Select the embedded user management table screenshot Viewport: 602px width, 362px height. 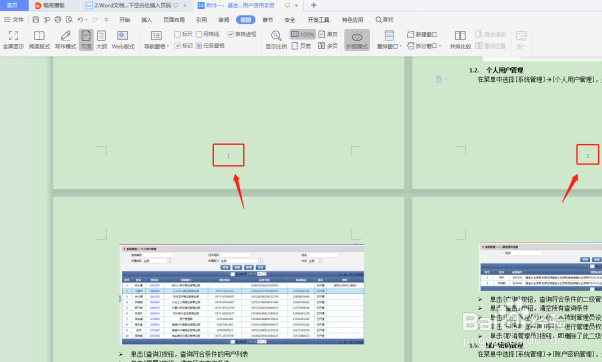[242, 294]
